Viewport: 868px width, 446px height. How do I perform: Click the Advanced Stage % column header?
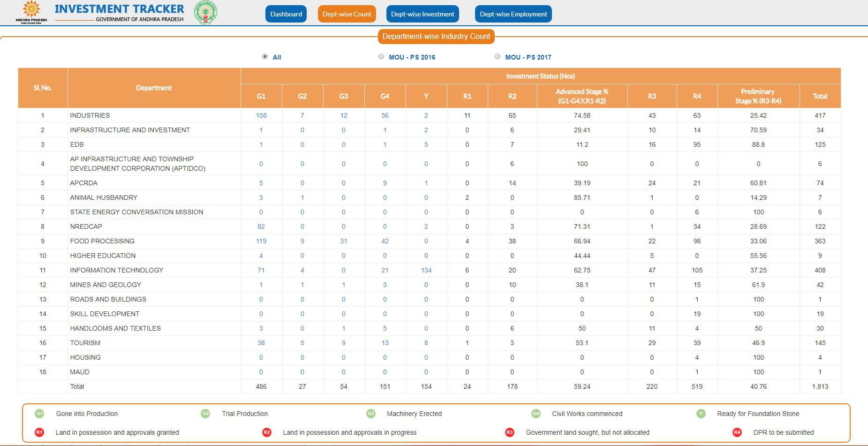[582, 96]
